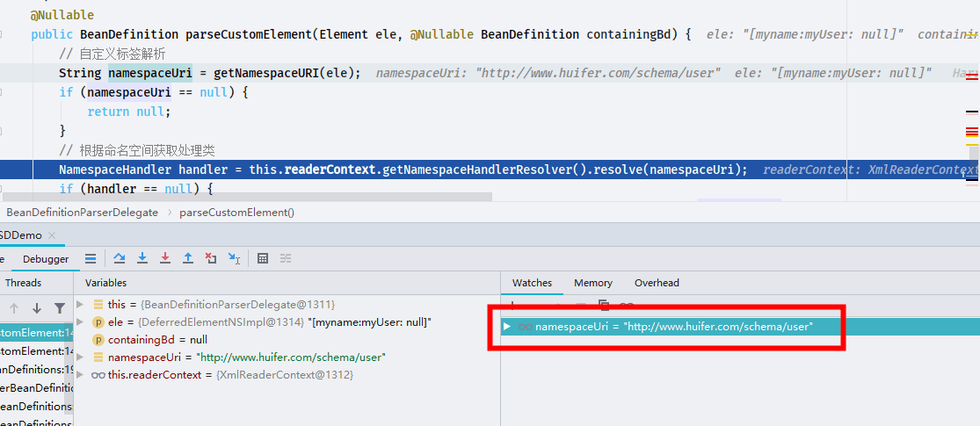Click the Show Execution Point icon

(x=90, y=258)
